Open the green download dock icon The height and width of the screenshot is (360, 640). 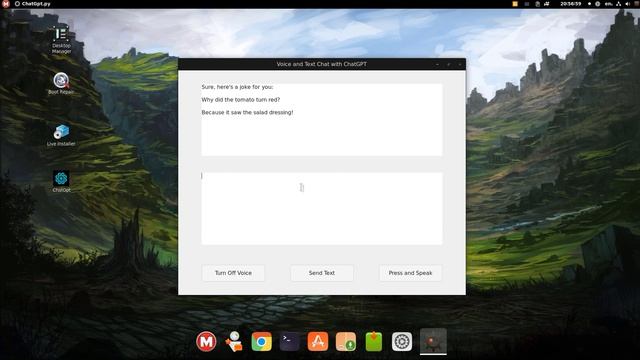(x=374, y=341)
